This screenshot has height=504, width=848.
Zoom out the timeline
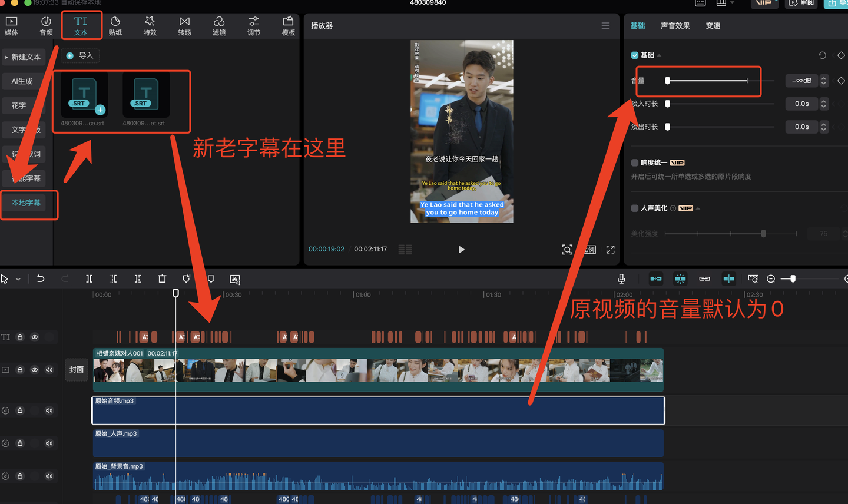(x=771, y=279)
